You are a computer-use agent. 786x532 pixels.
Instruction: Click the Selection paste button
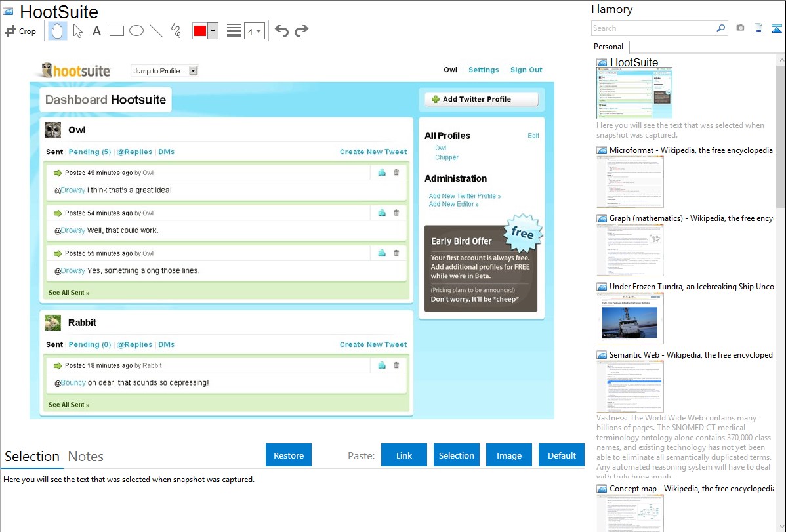click(456, 455)
